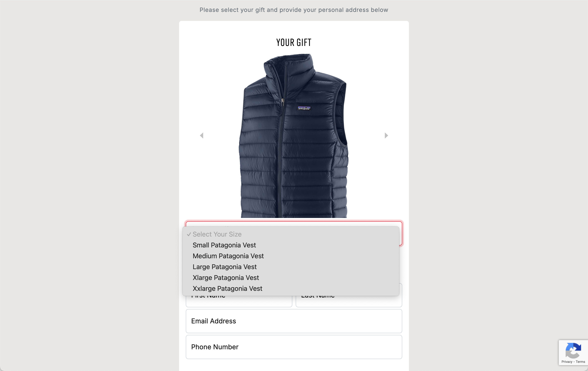Click the Email Address field
The height and width of the screenshot is (371, 588).
pos(294,321)
